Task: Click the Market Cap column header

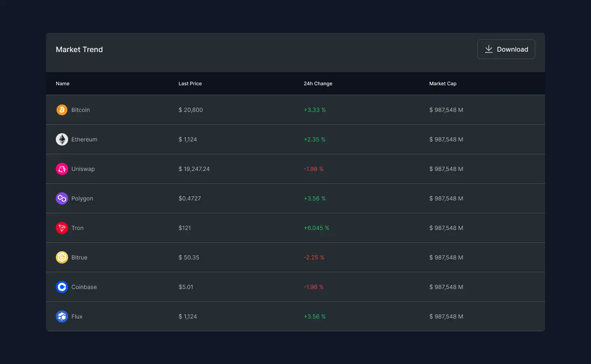Action: [x=443, y=84]
